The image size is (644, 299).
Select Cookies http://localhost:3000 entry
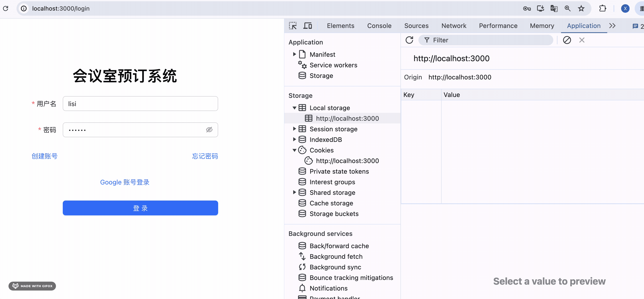pos(347,161)
